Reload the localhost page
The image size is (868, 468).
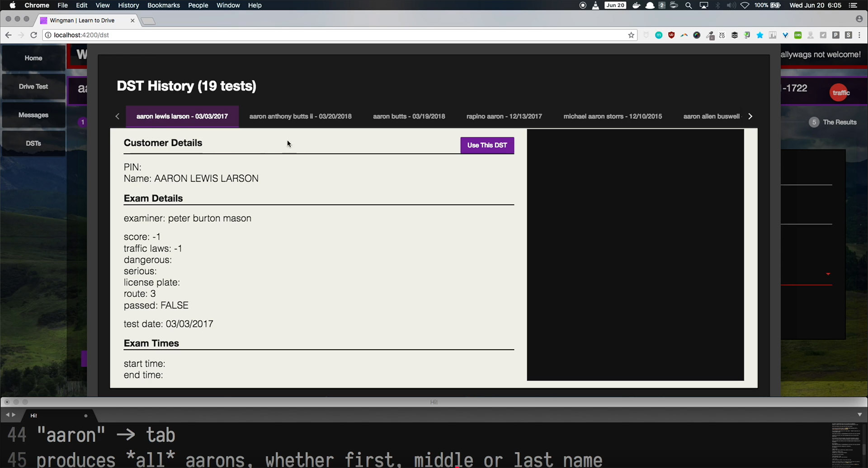[x=33, y=35]
